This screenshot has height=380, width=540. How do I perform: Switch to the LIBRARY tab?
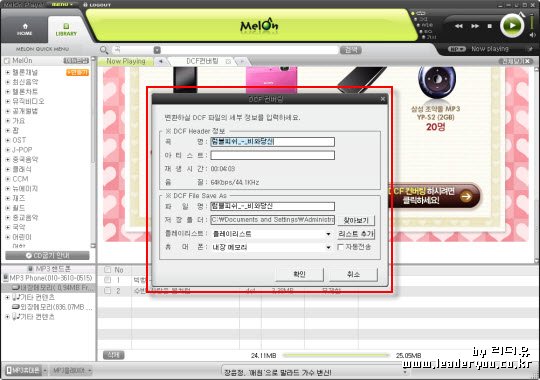(66, 30)
